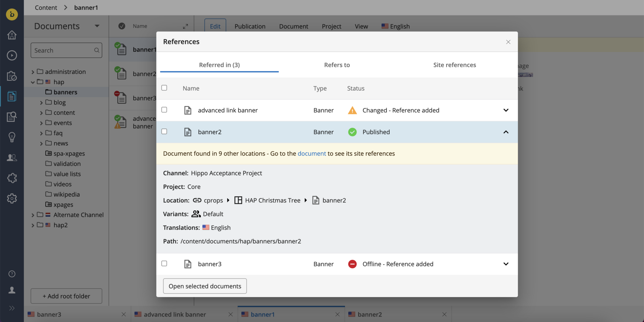
Task: Switch to the Refers to tab
Action: 337,65
